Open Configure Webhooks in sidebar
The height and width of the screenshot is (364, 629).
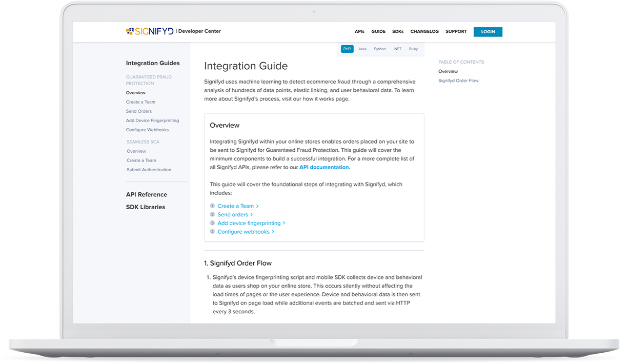[147, 130]
